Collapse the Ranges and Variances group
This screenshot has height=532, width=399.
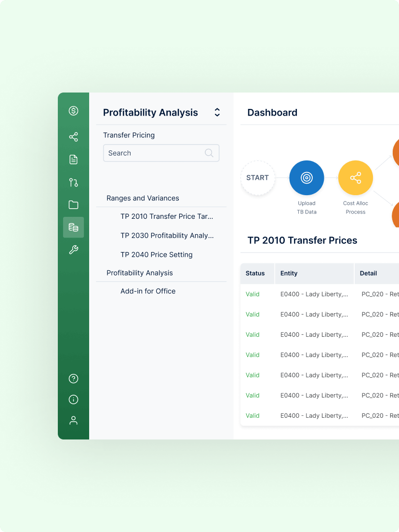click(x=143, y=198)
